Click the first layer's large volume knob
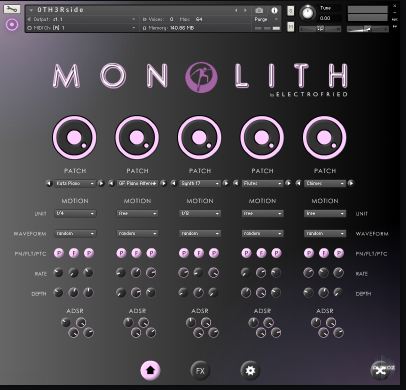The image size is (406, 390). [x=74, y=137]
